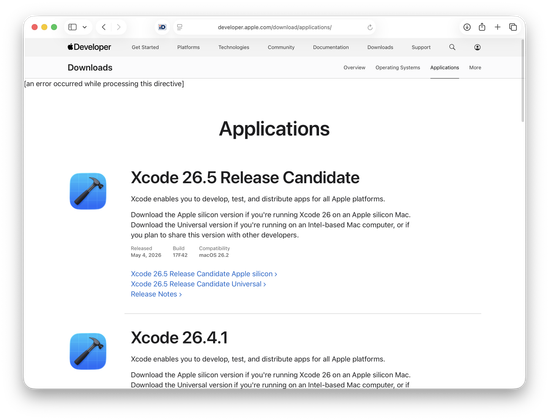Go back with the back arrow
549x420 pixels.
coord(104,27)
